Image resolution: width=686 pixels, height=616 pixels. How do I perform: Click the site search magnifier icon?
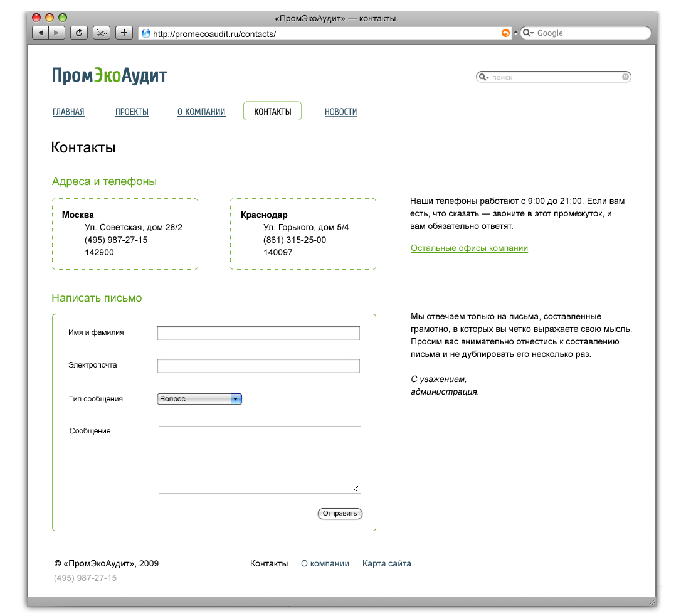[483, 77]
